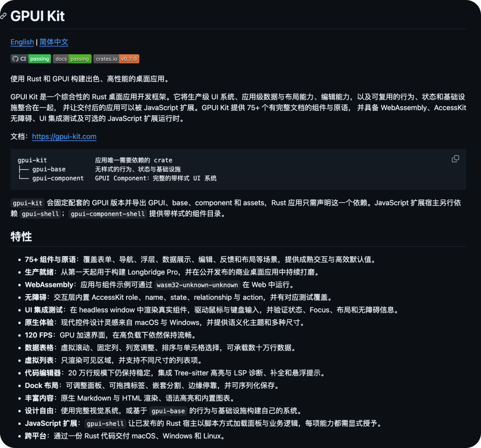The width and height of the screenshot is (481, 448).
Task: Click the 120 FPS feature bullet
Action: [110, 335]
